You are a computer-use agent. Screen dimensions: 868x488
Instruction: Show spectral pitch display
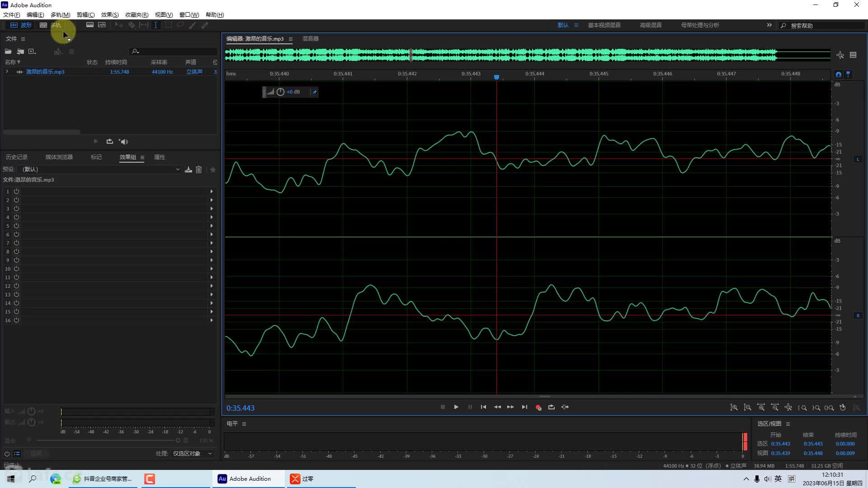pyautogui.click(x=102, y=25)
